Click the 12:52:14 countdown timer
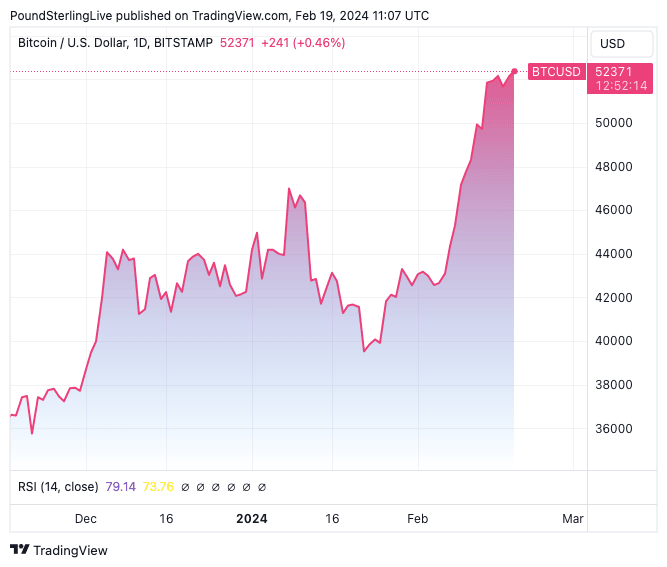The width and height of the screenshot is (667, 567). (621, 86)
